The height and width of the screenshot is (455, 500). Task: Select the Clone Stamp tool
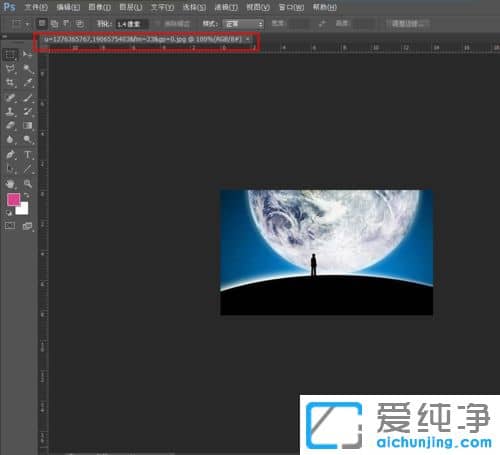(x=10, y=112)
